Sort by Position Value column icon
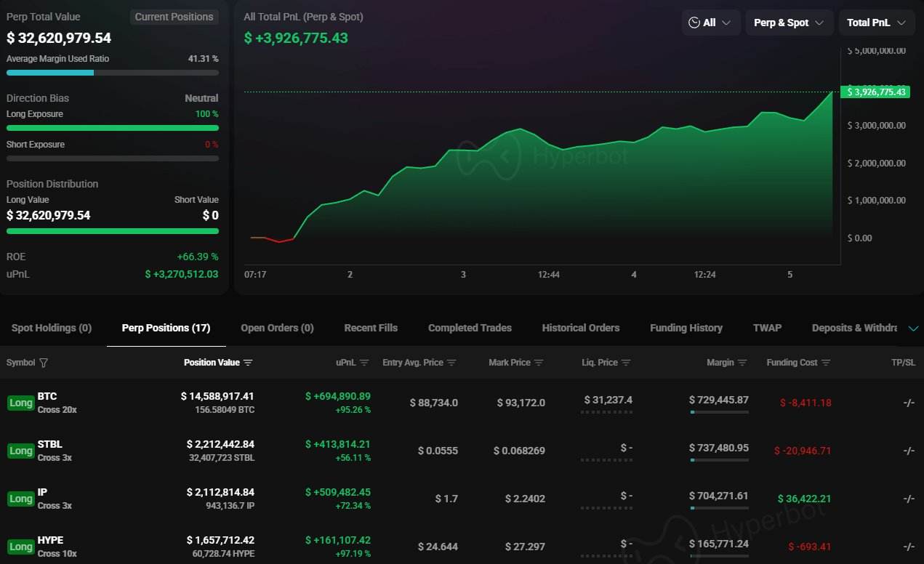The image size is (924, 564). tap(248, 363)
